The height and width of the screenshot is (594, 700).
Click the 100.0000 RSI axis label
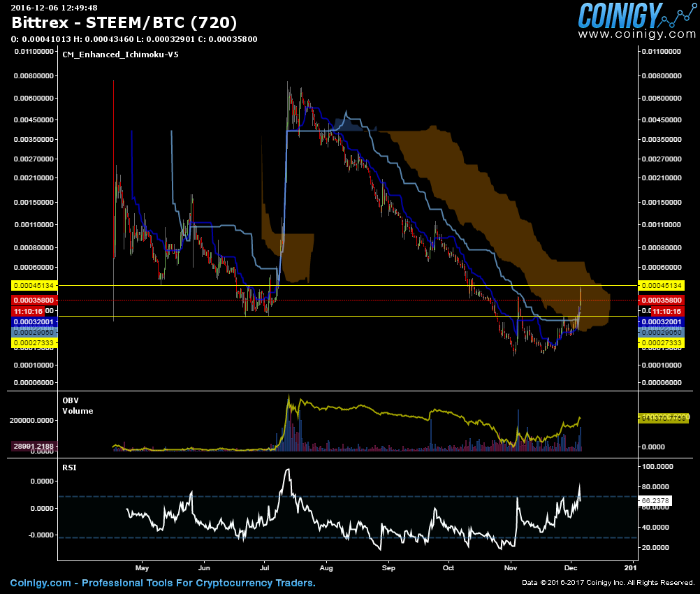coord(657,466)
